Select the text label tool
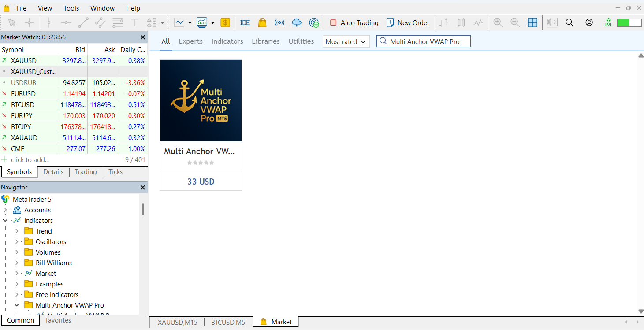 [135, 22]
